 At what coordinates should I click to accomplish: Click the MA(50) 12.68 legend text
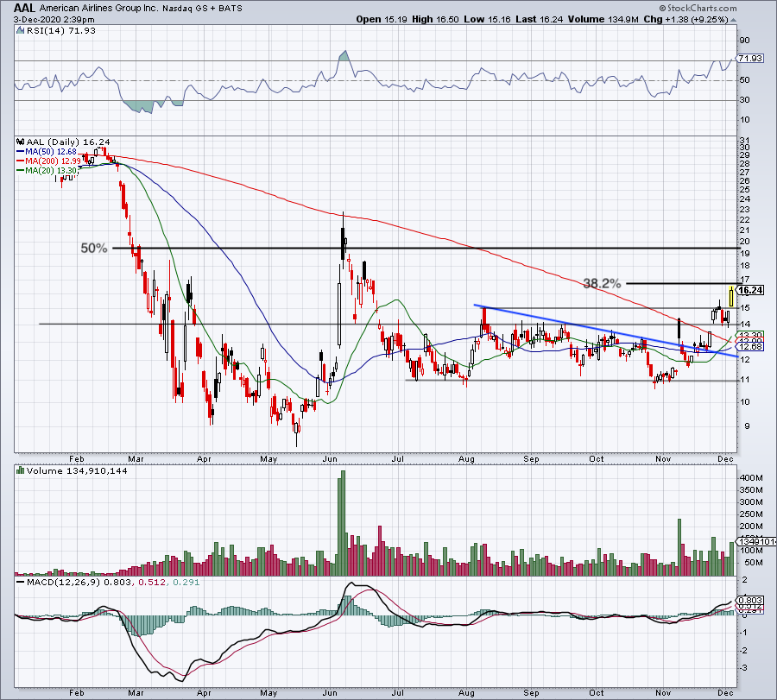click(x=52, y=152)
